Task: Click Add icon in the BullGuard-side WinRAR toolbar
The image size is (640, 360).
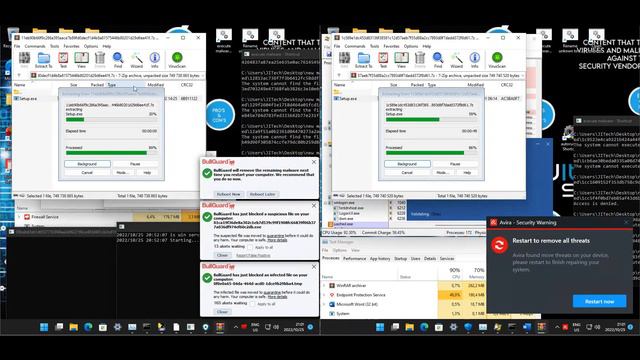Action: tap(24, 60)
